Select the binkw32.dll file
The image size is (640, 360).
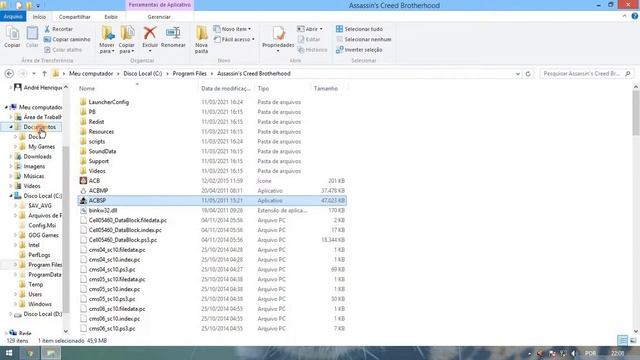tap(103, 210)
